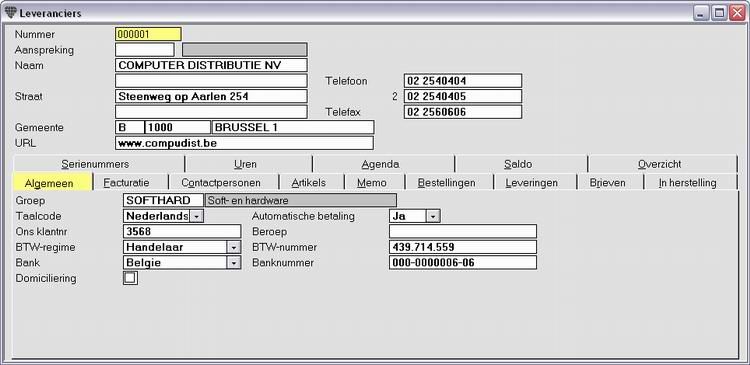Go to the Saldo tab
750x365 pixels.
pyautogui.click(x=521, y=164)
